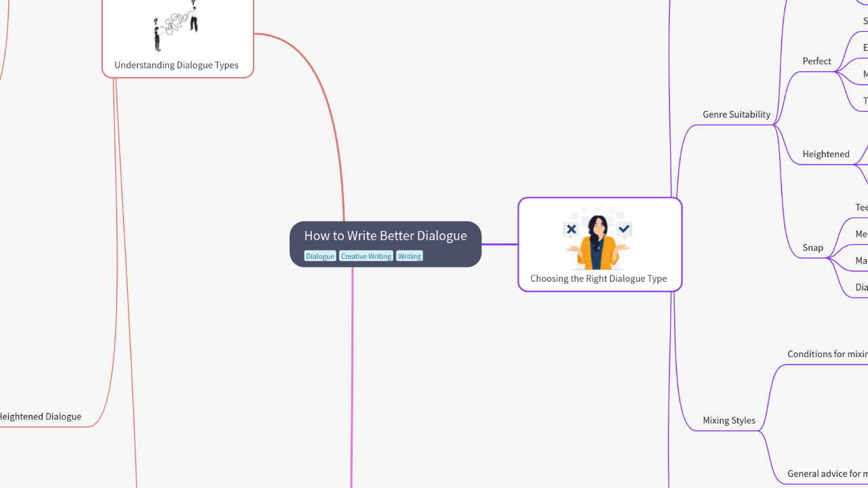Click the "Conditions for mixing" node
The height and width of the screenshot is (488, 868).
(x=827, y=354)
